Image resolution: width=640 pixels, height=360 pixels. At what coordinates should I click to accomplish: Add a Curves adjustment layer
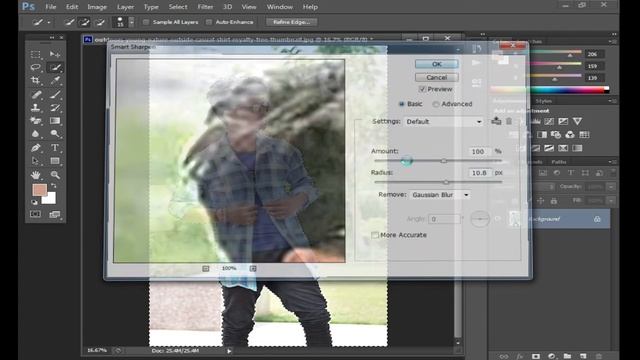point(549,121)
